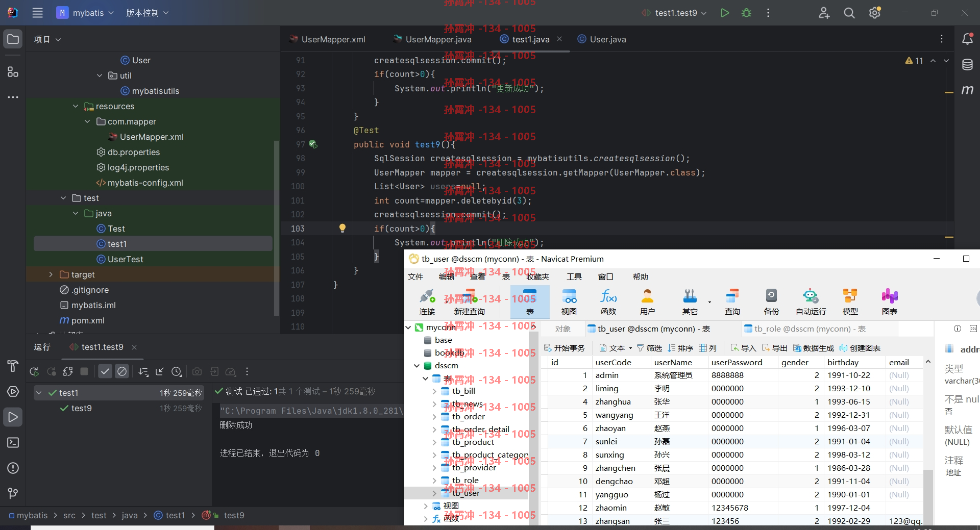Toggle show passed tests checkmark filter
Image resolution: width=980 pixels, height=530 pixels.
[x=105, y=372]
